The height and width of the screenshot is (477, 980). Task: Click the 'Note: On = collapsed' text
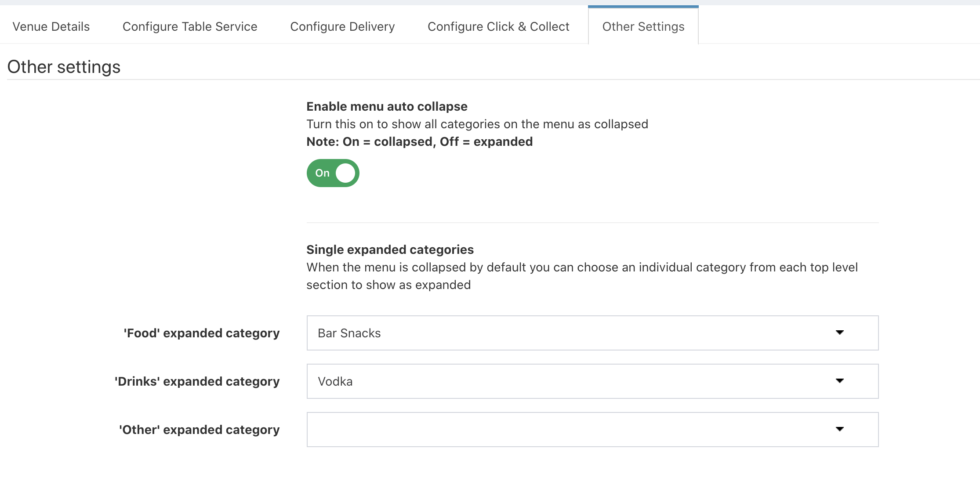[x=419, y=141]
